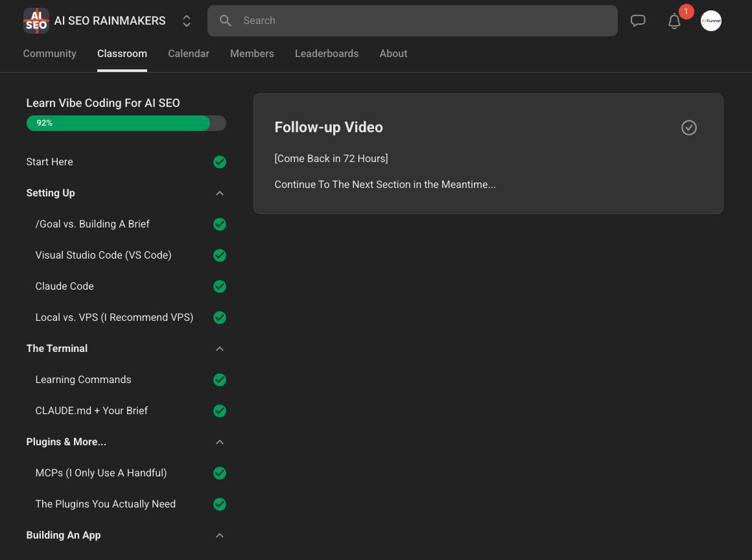Open the chat messages icon
Screen dimensions: 752x560
pyautogui.click(x=638, y=21)
